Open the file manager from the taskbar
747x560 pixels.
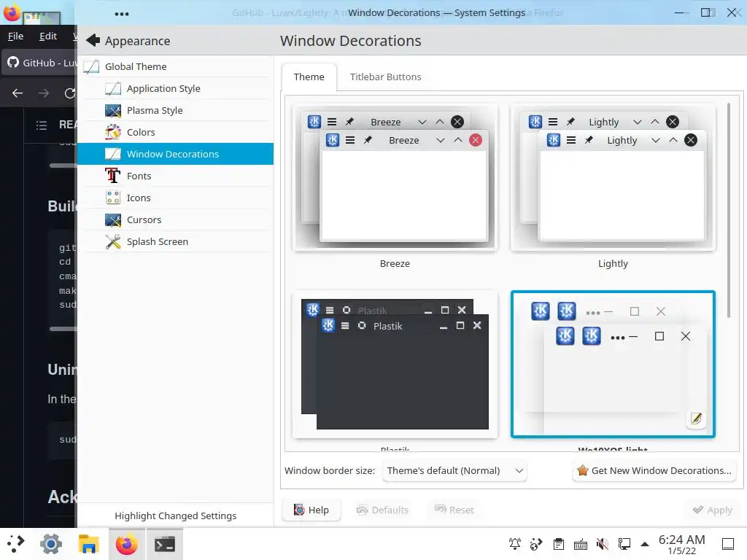pyautogui.click(x=88, y=544)
